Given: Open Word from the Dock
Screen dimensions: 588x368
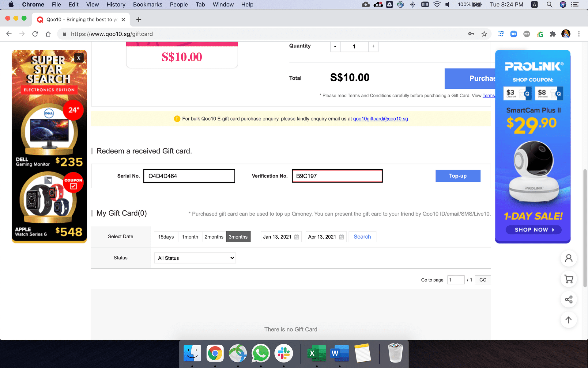Looking at the screenshot, I should [340, 354].
